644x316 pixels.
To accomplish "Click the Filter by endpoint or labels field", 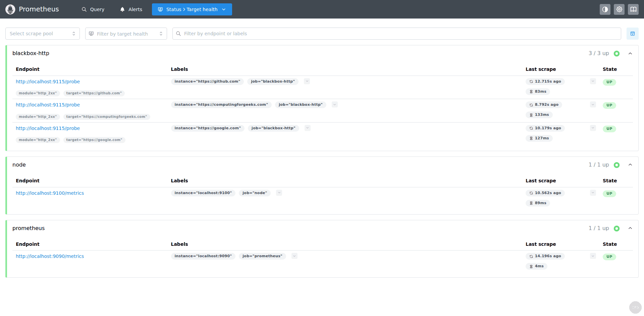I will (302, 34).
